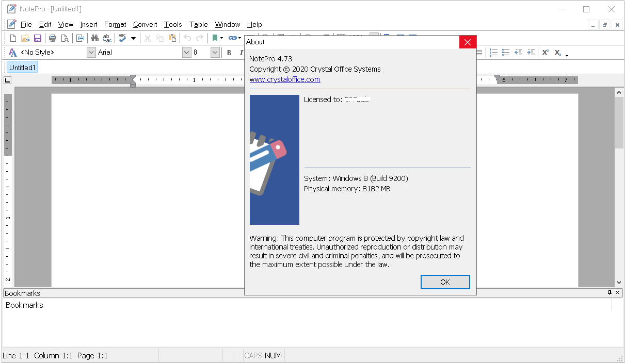625x364 pixels.
Task: Open the Tools menu
Action: (x=173, y=24)
